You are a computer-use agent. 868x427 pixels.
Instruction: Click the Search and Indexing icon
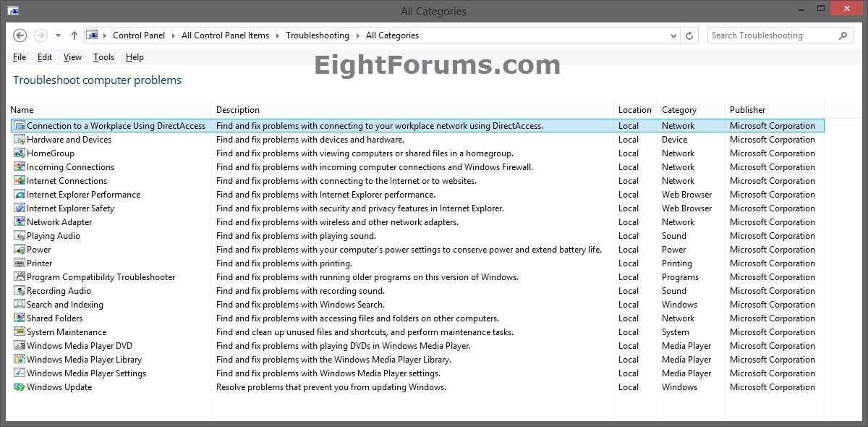20,305
